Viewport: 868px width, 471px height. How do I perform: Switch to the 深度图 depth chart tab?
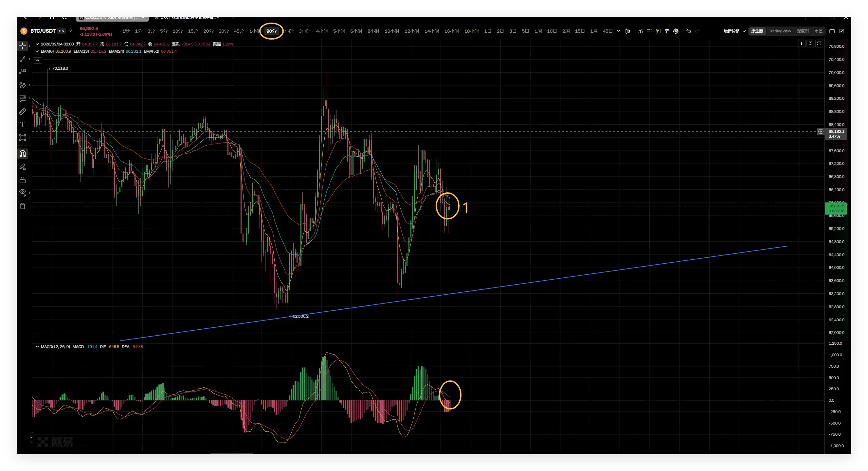pyautogui.click(x=802, y=31)
